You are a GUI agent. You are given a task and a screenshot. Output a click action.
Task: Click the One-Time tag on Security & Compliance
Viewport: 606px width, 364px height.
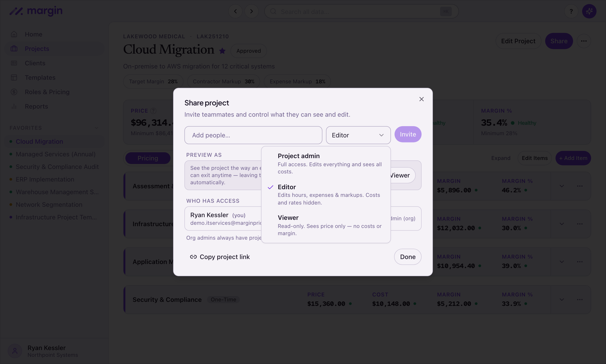tap(223, 300)
